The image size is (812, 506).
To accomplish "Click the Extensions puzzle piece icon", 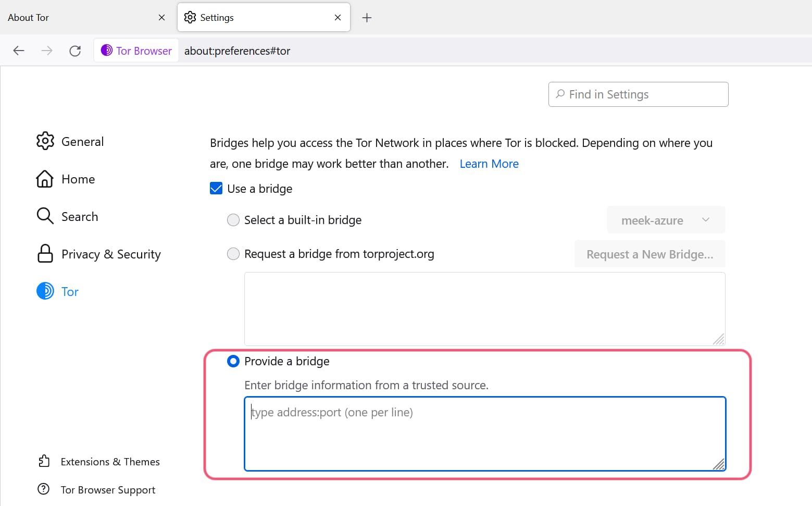I will [44, 461].
